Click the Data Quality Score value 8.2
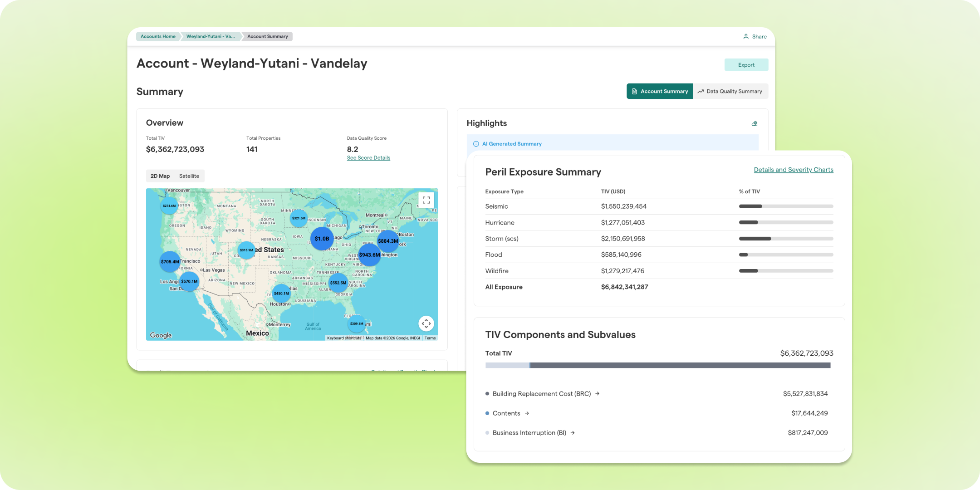 click(x=353, y=149)
